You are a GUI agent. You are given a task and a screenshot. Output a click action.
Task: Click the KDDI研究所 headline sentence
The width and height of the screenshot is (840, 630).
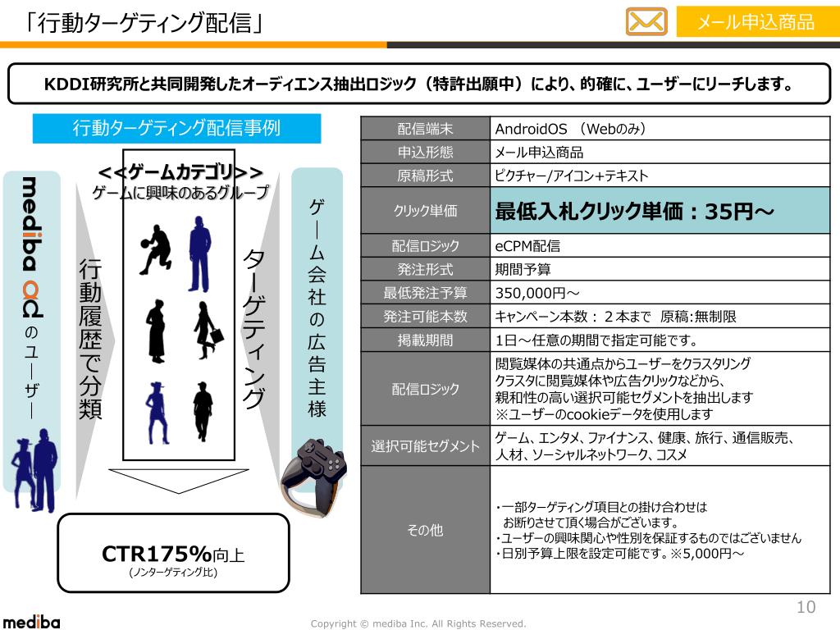419,84
